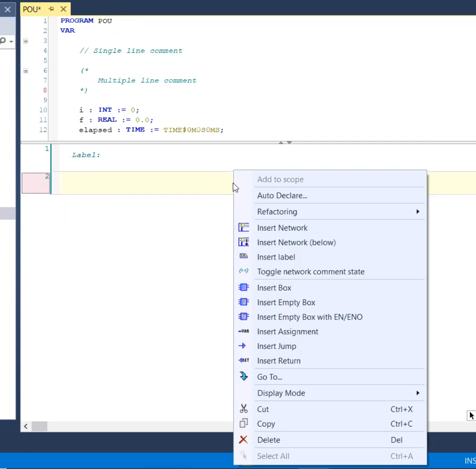This screenshot has height=469, width=476.
Task: Click the Insert Network (below) icon
Action: 243,242
